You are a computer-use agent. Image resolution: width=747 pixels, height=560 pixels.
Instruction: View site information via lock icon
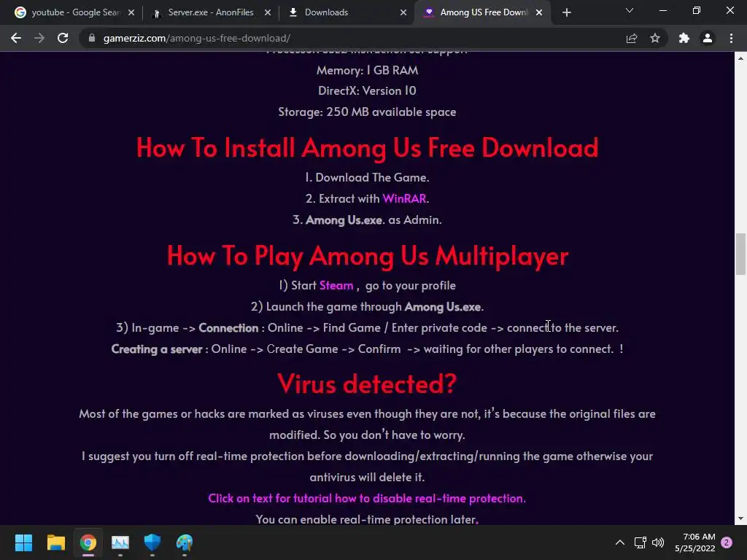(x=92, y=38)
